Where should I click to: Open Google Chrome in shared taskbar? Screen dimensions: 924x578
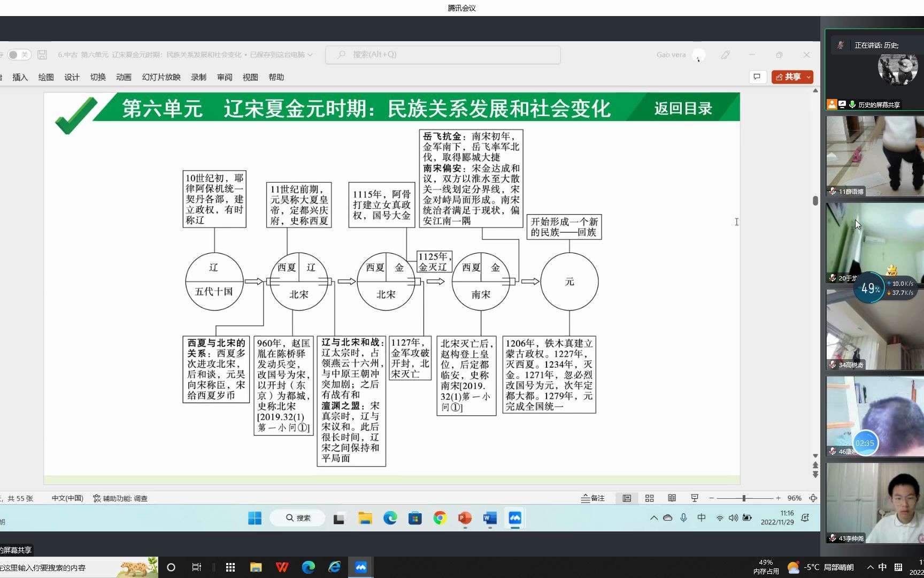(x=440, y=518)
